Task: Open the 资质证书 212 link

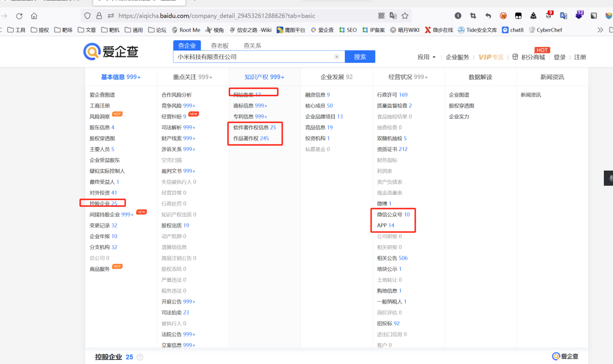Action: pos(392,149)
